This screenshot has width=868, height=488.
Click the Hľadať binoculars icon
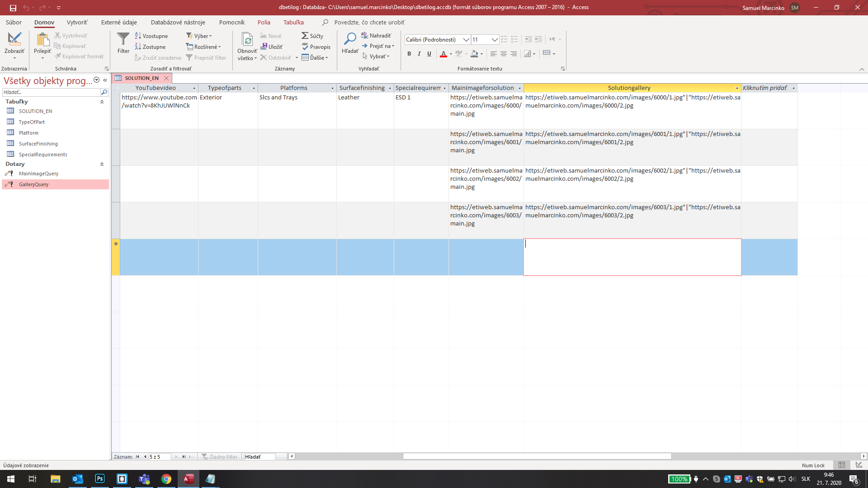[350, 39]
